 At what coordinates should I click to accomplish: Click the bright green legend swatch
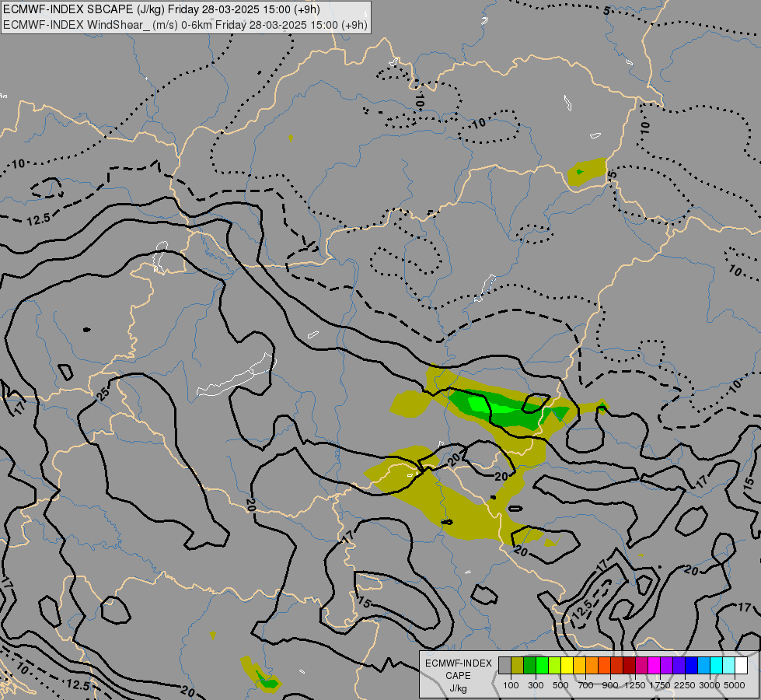pyautogui.click(x=542, y=666)
